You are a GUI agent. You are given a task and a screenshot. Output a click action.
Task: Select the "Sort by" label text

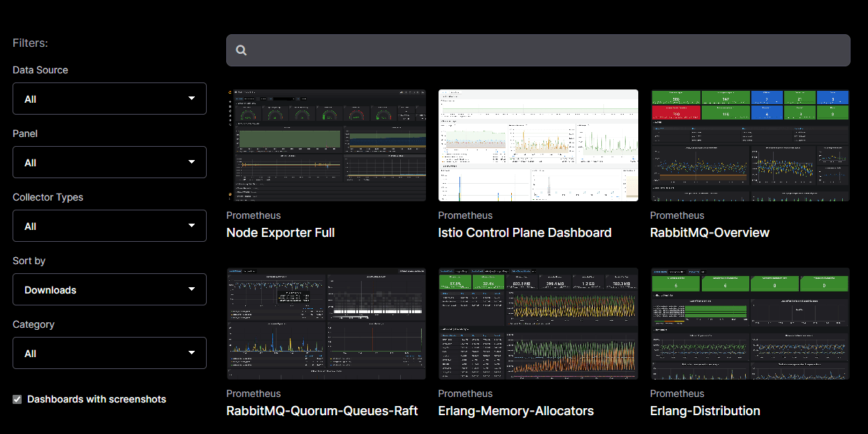(x=29, y=261)
